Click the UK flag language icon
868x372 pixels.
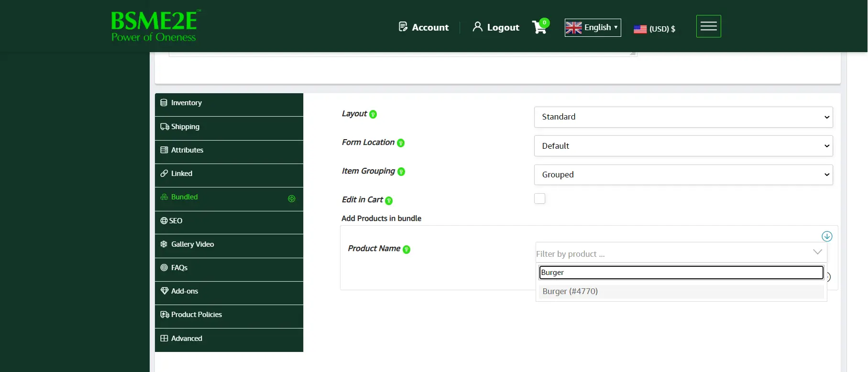573,28
